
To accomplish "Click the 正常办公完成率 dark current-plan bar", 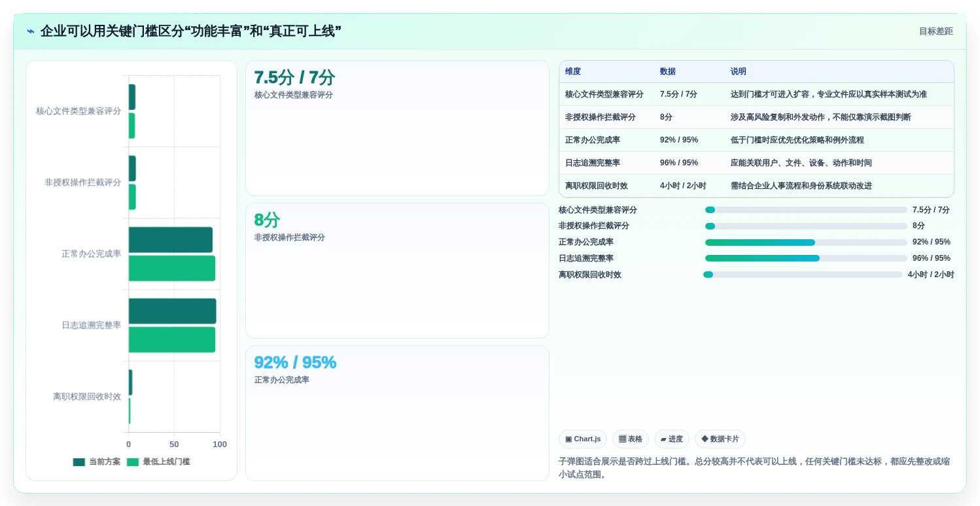I will tap(171, 240).
